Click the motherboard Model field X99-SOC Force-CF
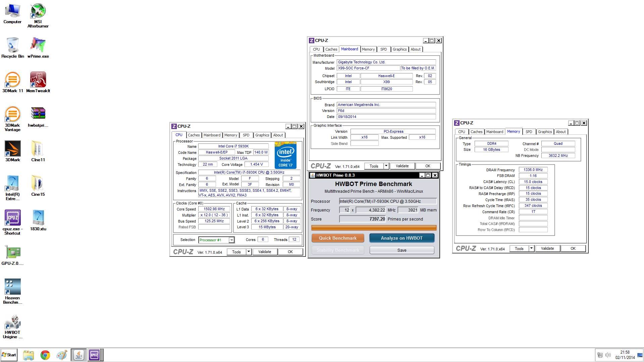 tap(368, 68)
